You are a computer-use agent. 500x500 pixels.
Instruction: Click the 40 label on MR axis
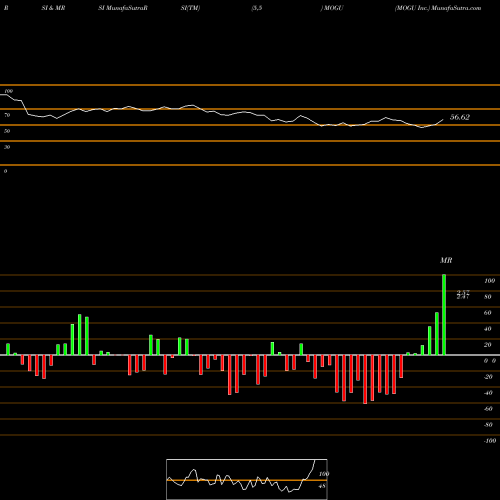(x=488, y=329)
